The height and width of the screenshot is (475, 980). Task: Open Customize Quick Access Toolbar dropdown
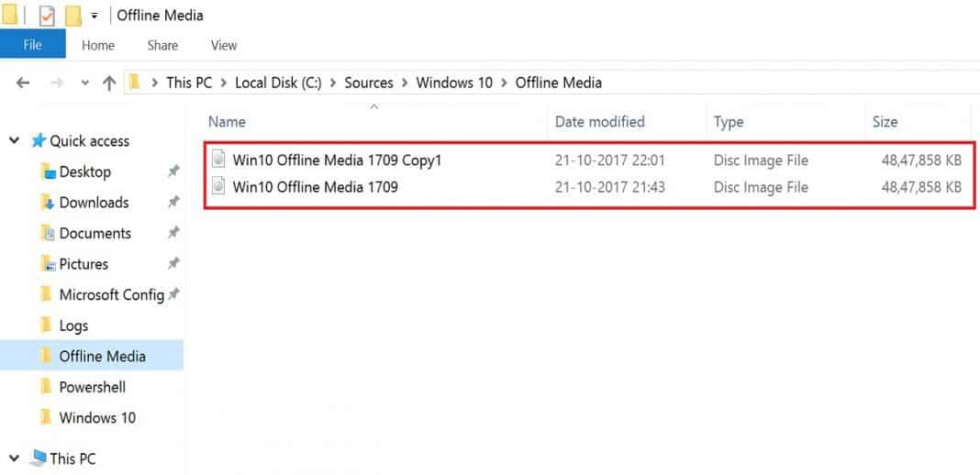94,16
